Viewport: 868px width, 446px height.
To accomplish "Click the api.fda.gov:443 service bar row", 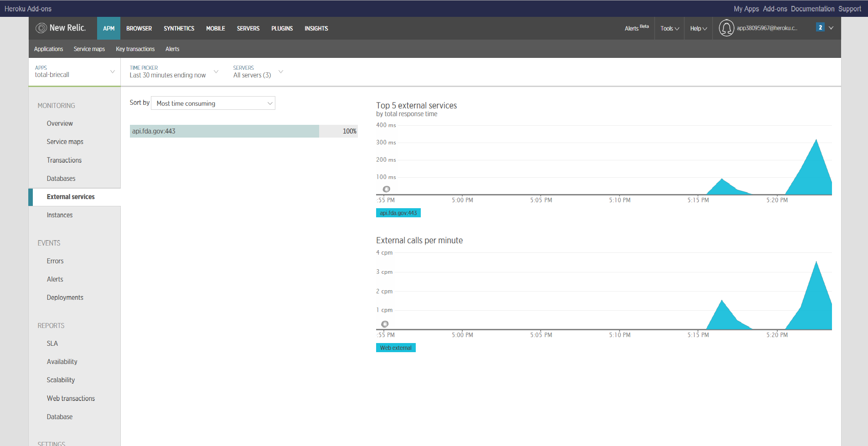I will coord(243,131).
